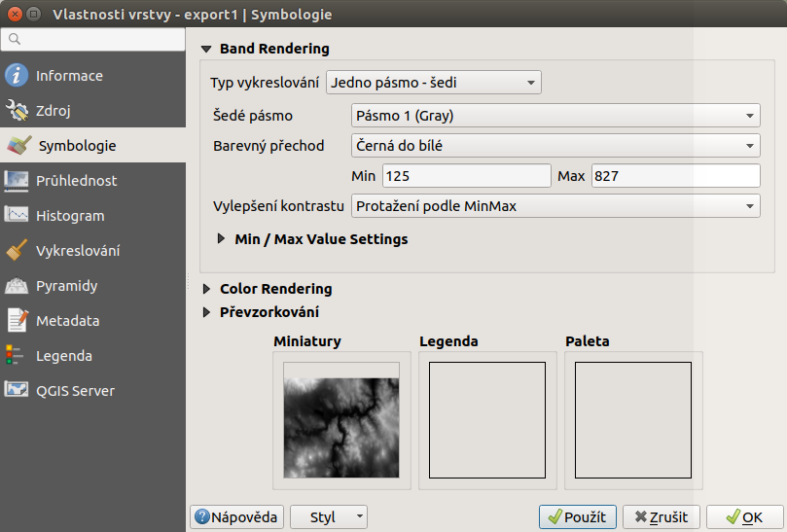This screenshot has height=532, width=787.
Task: Open the Barevný přechod dropdown
Action: (x=555, y=146)
